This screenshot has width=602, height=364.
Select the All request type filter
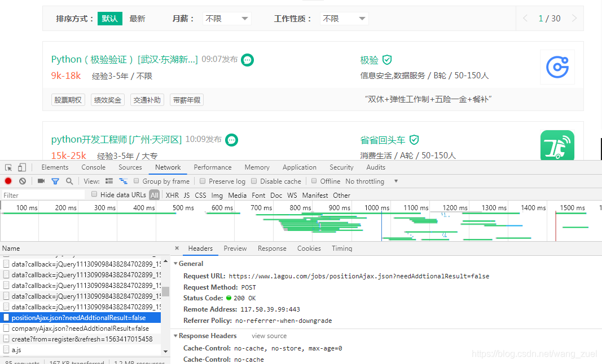(x=155, y=195)
